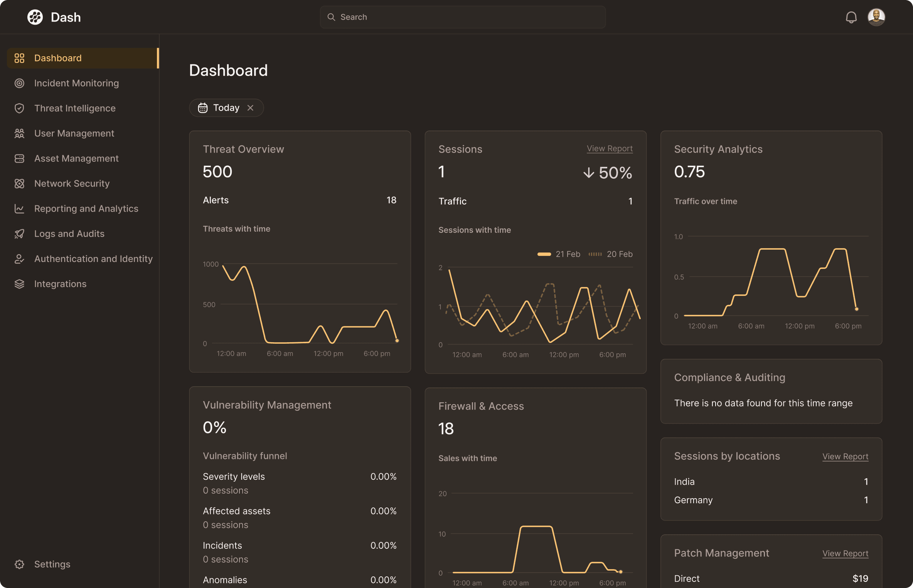This screenshot has width=913, height=588.
Task: Open the Network Security panel
Action: 72,183
